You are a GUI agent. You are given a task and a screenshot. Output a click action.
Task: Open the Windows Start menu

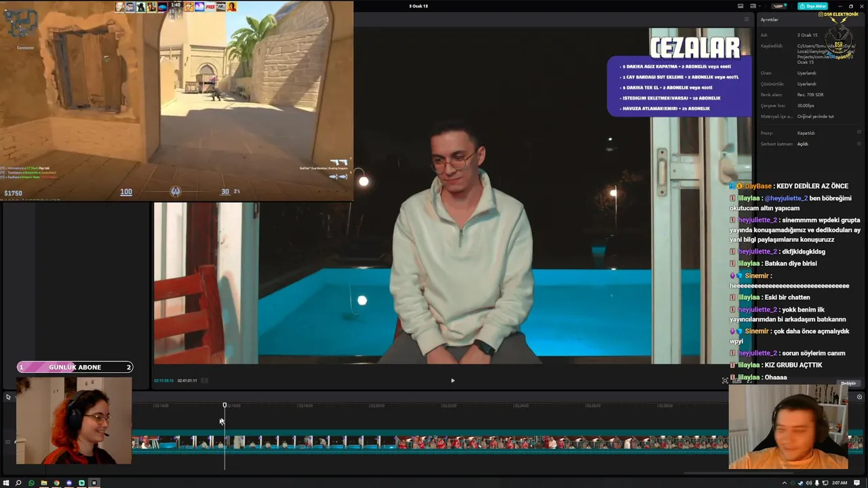pyautogui.click(x=6, y=483)
